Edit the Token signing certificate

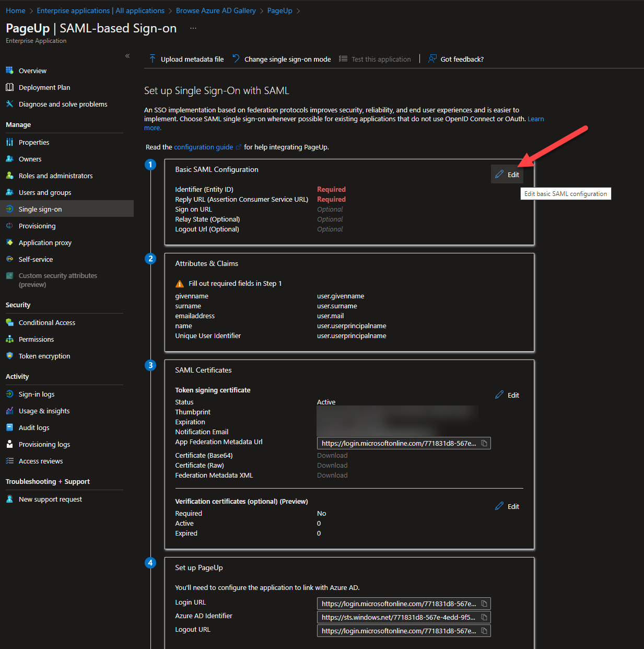(x=507, y=395)
